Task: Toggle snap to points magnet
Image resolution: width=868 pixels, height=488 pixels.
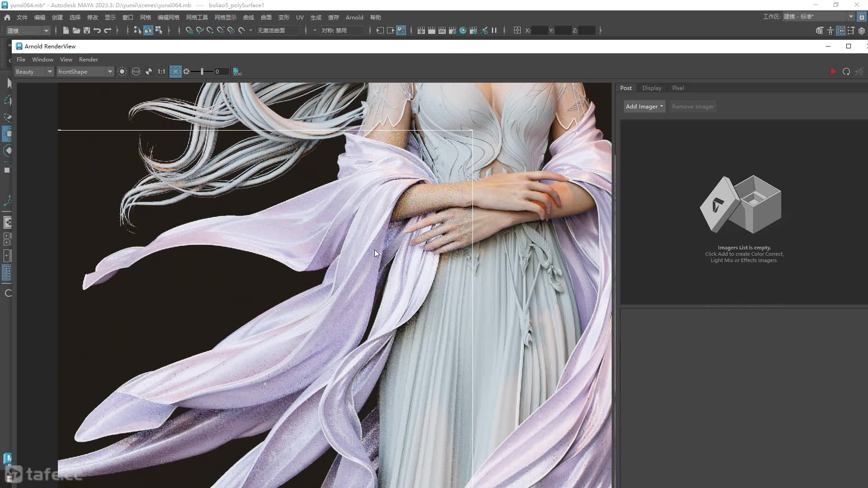Action: point(210,30)
